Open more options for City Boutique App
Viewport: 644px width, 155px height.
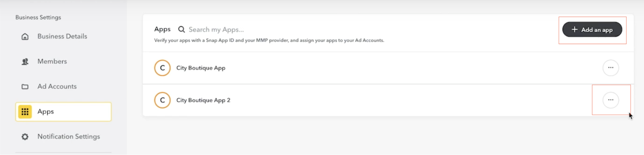610,68
